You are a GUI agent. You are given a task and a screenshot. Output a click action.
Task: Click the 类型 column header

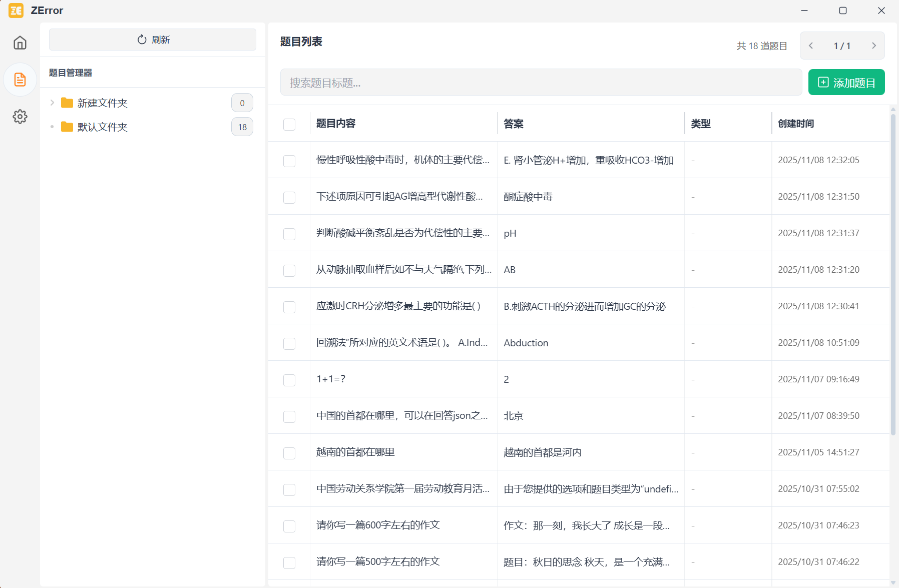tap(701, 124)
